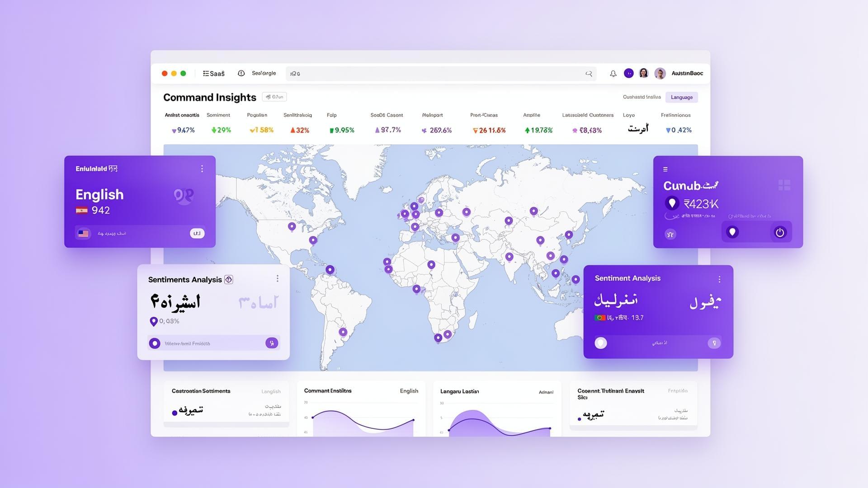The height and width of the screenshot is (488, 868).
Task: Click the round toggle on the purple Sentiment Analysis card
Action: point(601,343)
